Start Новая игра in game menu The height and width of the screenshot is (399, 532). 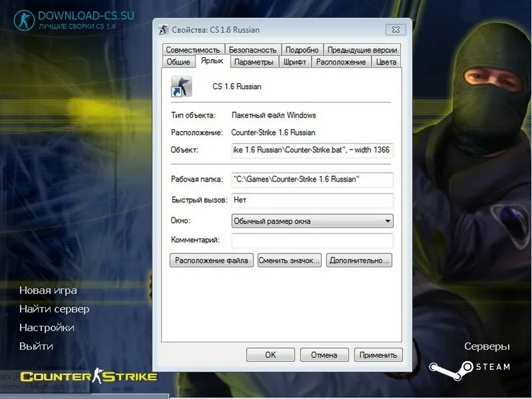point(48,291)
